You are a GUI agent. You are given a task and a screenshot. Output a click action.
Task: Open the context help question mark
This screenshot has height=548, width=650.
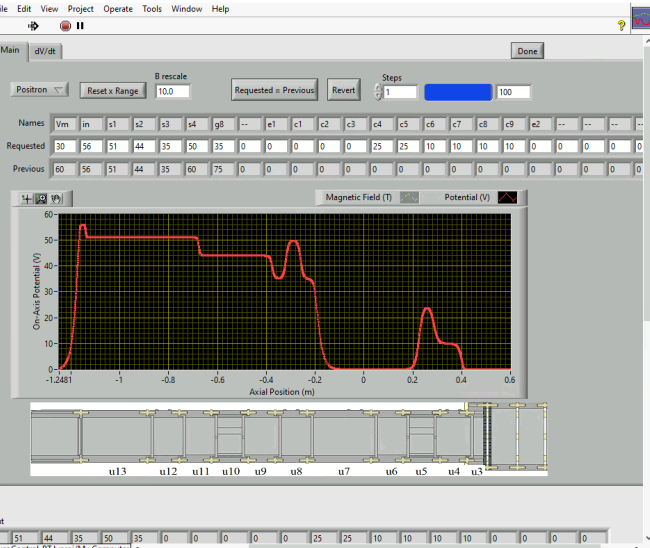click(621, 25)
